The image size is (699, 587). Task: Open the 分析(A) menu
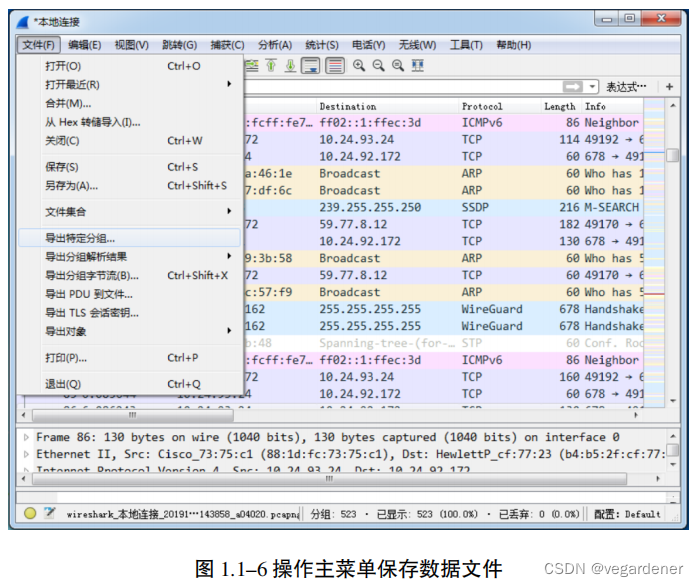pyautogui.click(x=275, y=45)
